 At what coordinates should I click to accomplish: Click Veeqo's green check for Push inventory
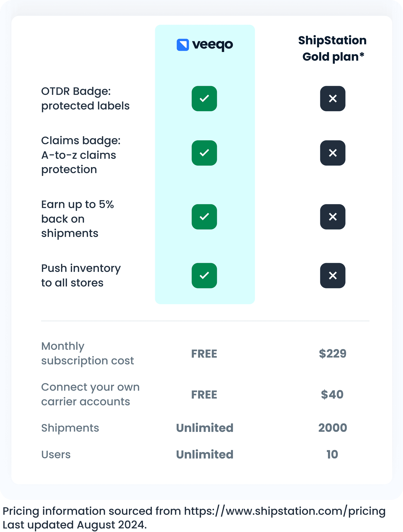pyautogui.click(x=204, y=276)
